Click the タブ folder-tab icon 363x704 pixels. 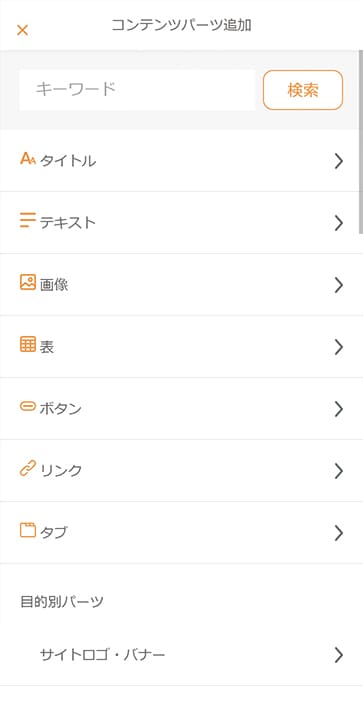[28, 530]
